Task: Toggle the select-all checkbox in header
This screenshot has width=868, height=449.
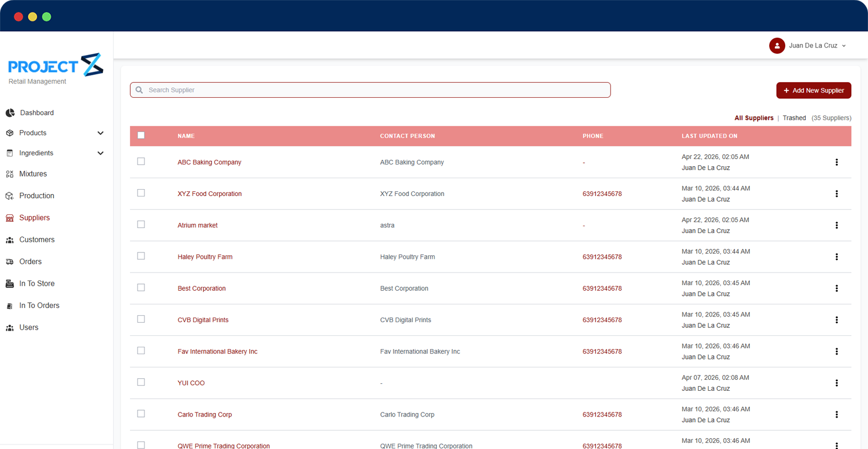Action: coord(141,135)
